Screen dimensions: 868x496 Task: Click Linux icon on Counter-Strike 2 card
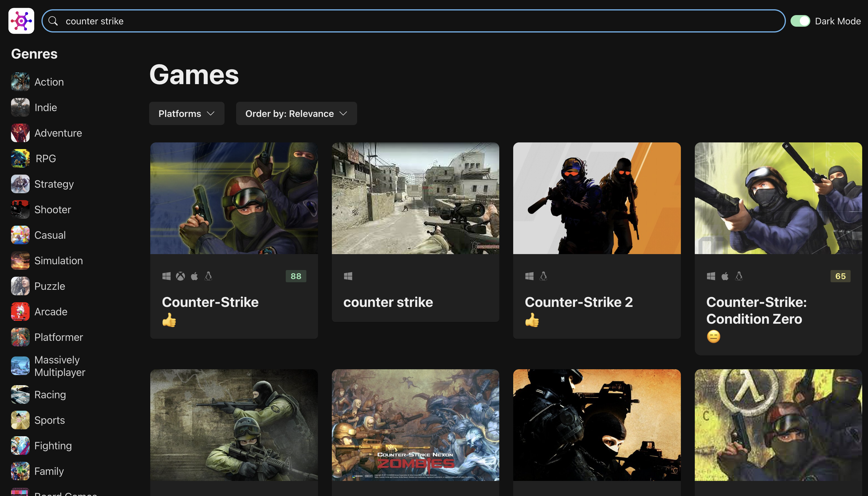(543, 276)
